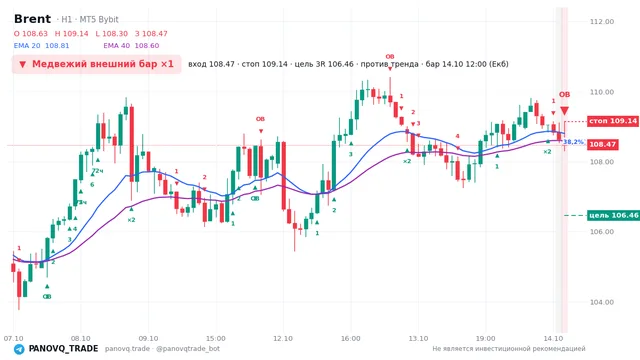The image size is (640, 360).
Task: Open the Медвежий внешний бар ×1 badge
Action: tap(96, 64)
